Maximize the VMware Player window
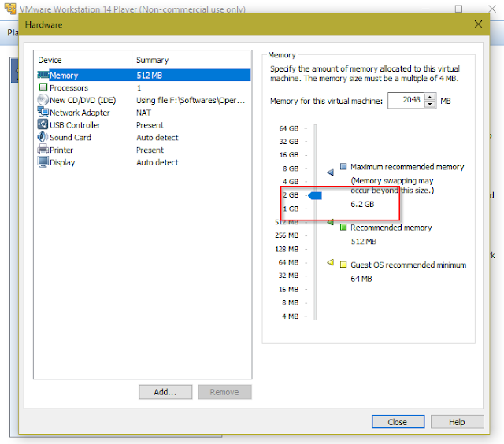504x444 pixels. coord(458,9)
